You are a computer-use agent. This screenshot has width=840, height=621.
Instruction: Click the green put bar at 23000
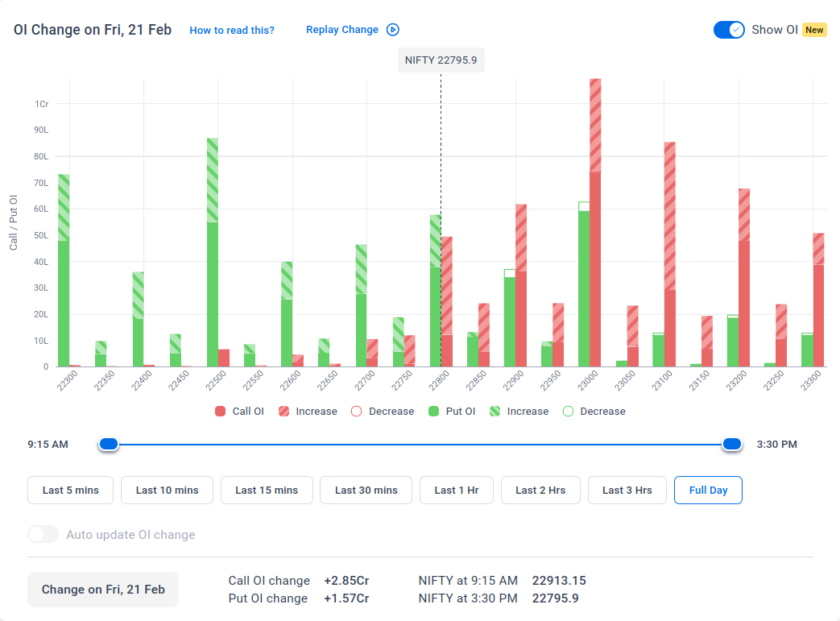click(584, 284)
